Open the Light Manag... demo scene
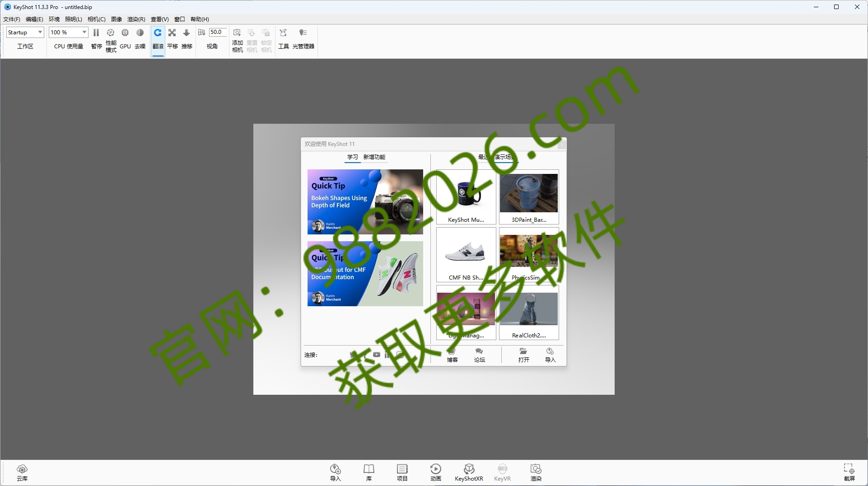 pyautogui.click(x=466, y=313)
